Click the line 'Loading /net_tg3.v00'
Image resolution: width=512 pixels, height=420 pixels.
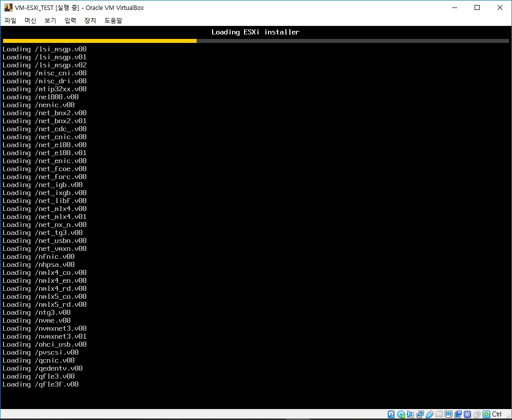(42, 232)
